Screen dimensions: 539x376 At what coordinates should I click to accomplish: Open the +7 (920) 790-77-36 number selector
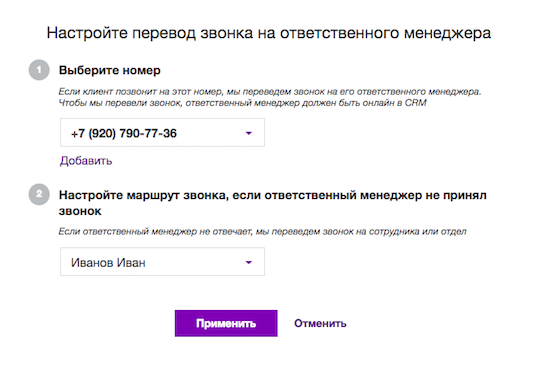(162, 133)
